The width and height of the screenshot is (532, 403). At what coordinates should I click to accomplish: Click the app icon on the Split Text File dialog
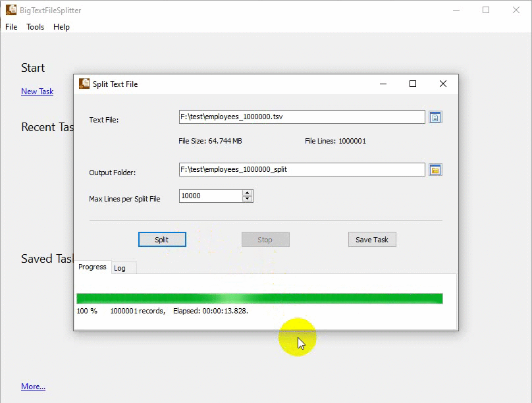(x=84, y=84)
